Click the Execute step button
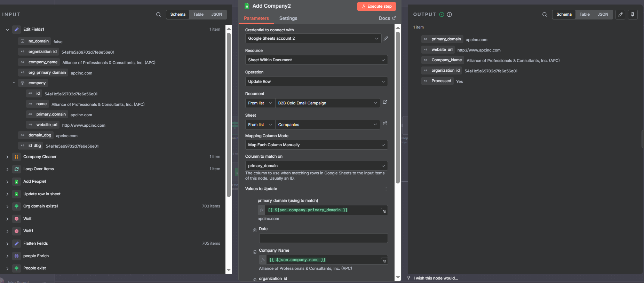The height and width of the screenshot is (283, 644). (x=376, y=6)
